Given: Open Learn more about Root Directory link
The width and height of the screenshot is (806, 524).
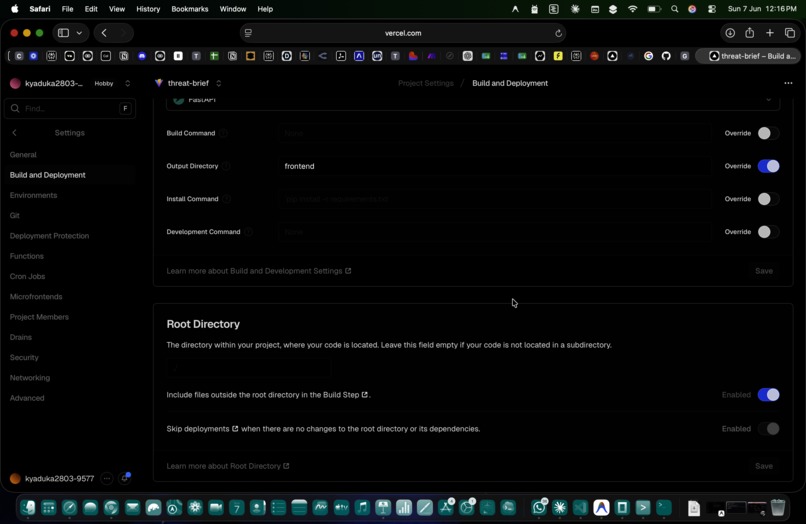Looking at the screenshot, I should click(228, 466).
